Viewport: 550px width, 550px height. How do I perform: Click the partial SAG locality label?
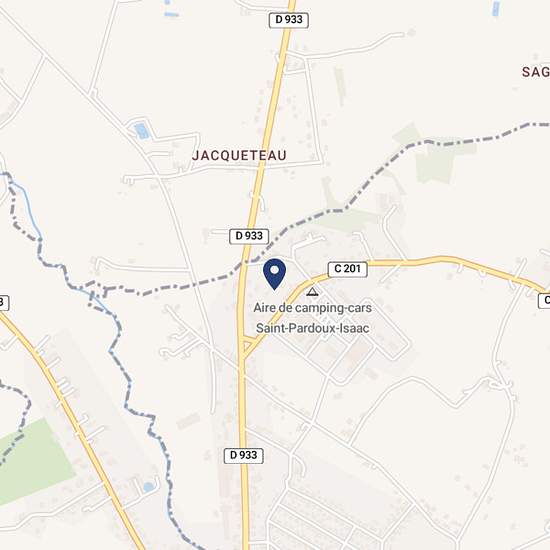point(536,72)
